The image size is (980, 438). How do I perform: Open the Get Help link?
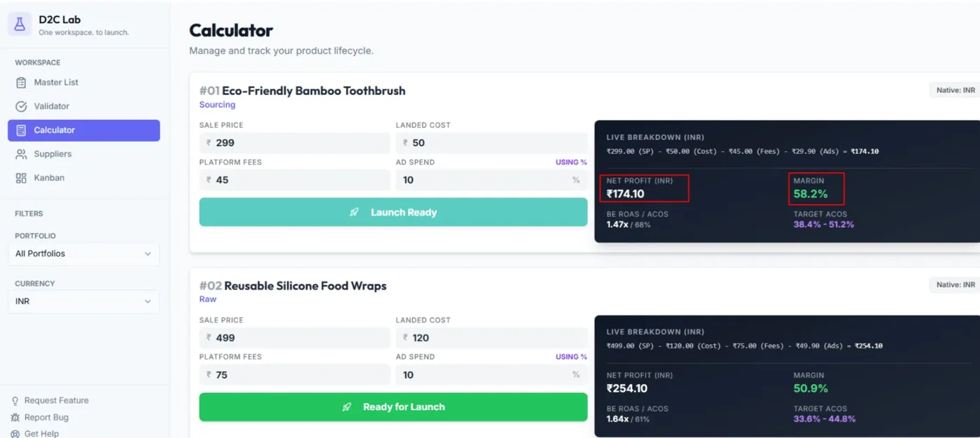point(41,434)
